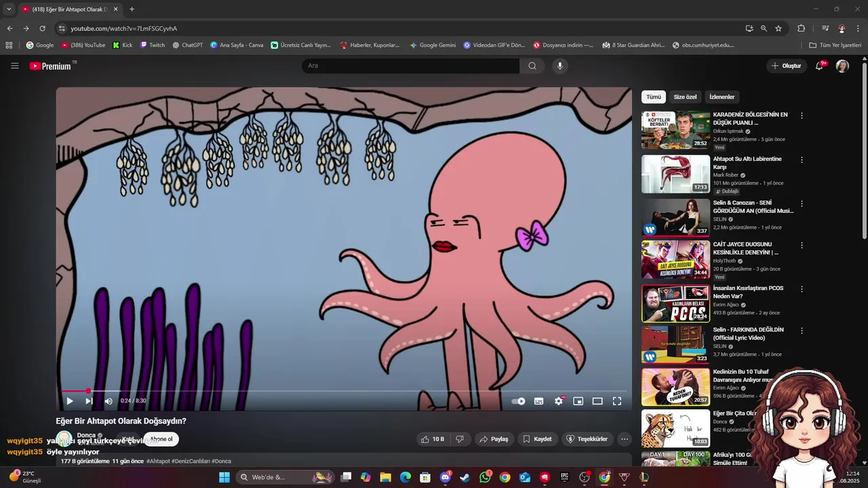The image size is (868, 488).
Task: Open the Google Gemini bookmark
Action: point(433,45)
